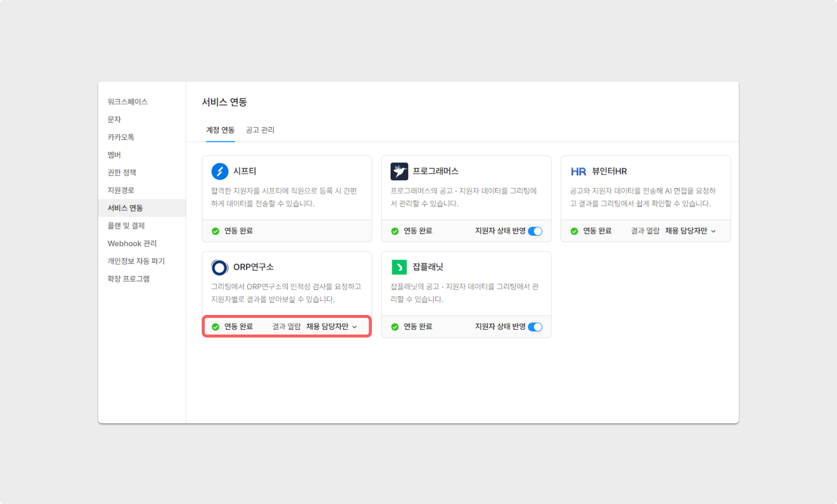Viewport: 837px width, 504px height.
Task: Toggle 지원자 상태 반영 switch for 잡플래닛
Action: (535, 327)
